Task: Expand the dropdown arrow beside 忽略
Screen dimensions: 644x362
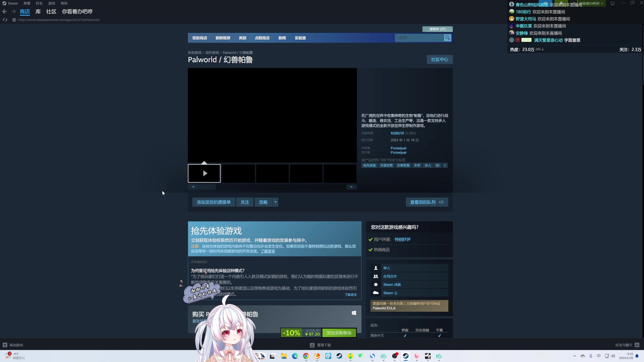Action: pos(275,202)
